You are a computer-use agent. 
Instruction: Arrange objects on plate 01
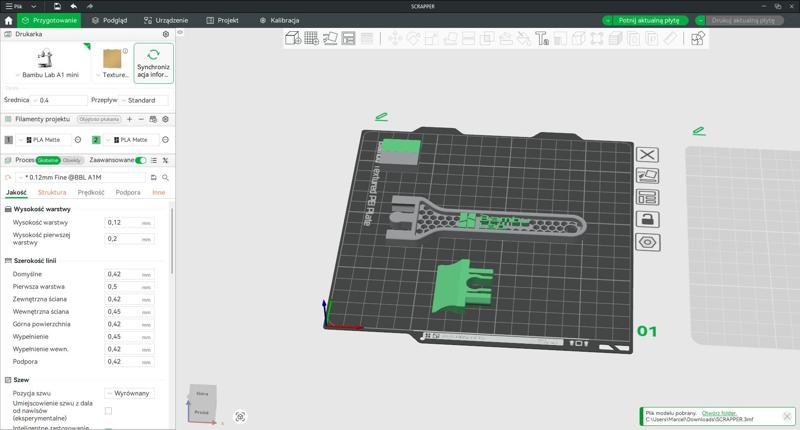[647, 197]
